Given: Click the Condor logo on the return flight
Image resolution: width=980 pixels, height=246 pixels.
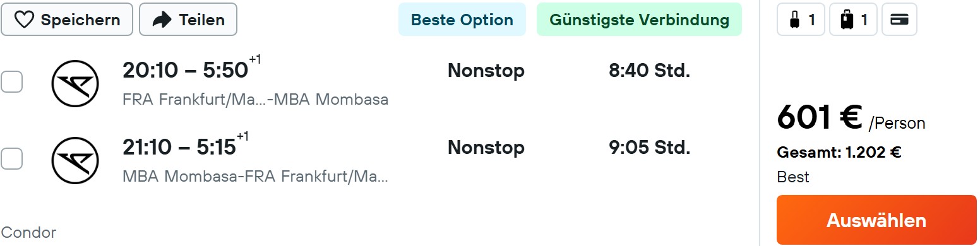Looking at the screenshot, I should click(75, 160).
